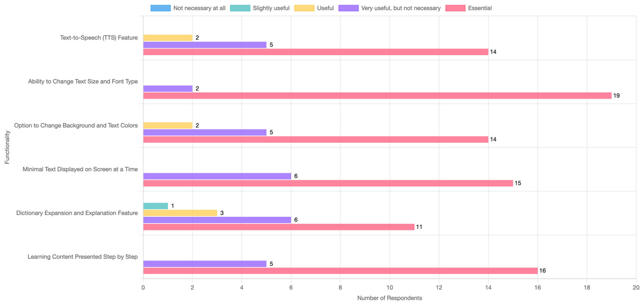Select the Essential bar valued 19
644x305 pixels.
[x=377, y=96]
